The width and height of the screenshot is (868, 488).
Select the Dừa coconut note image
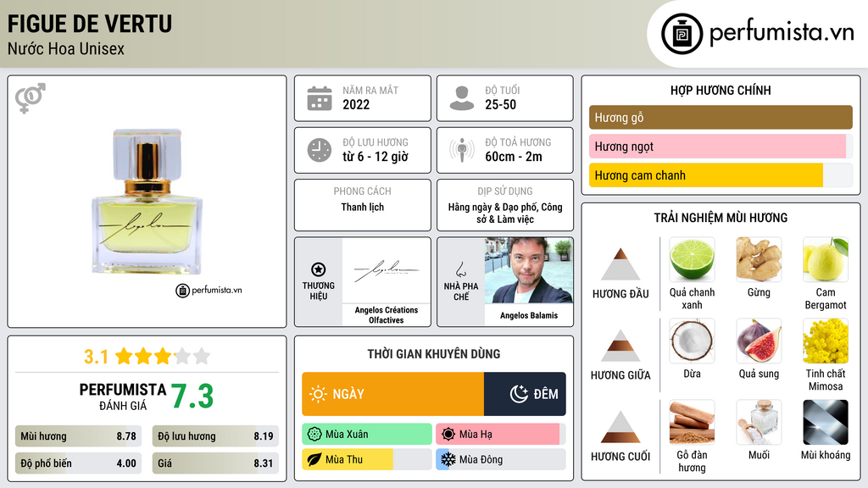pos(692,341)
